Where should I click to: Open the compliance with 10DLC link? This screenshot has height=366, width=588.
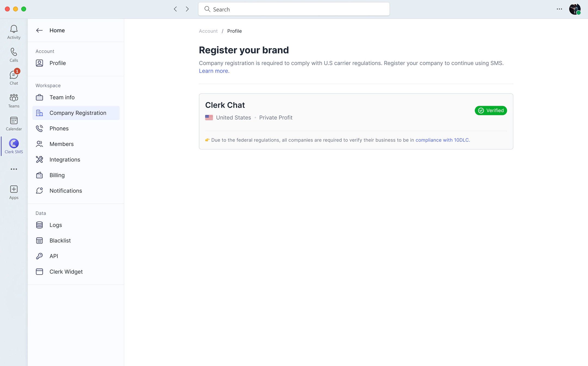pos(442,140)
